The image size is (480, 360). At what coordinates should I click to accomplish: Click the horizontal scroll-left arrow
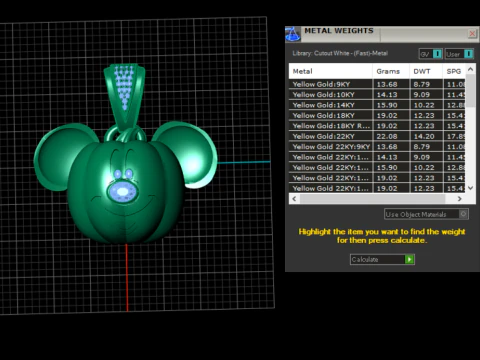pos(294,199)
